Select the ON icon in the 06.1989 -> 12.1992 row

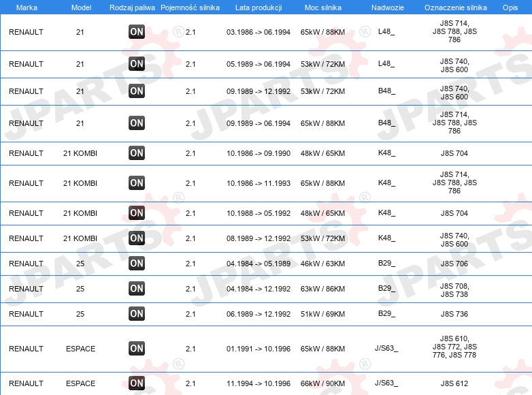pyautogui.click(x=137, y=313)
